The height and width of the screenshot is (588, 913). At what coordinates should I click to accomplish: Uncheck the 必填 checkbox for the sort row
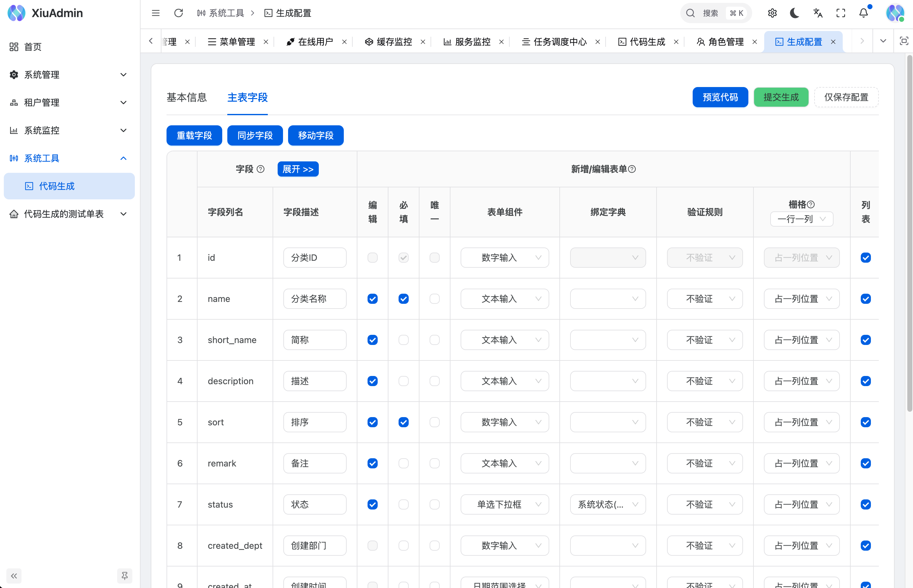[x=403, y=422]
